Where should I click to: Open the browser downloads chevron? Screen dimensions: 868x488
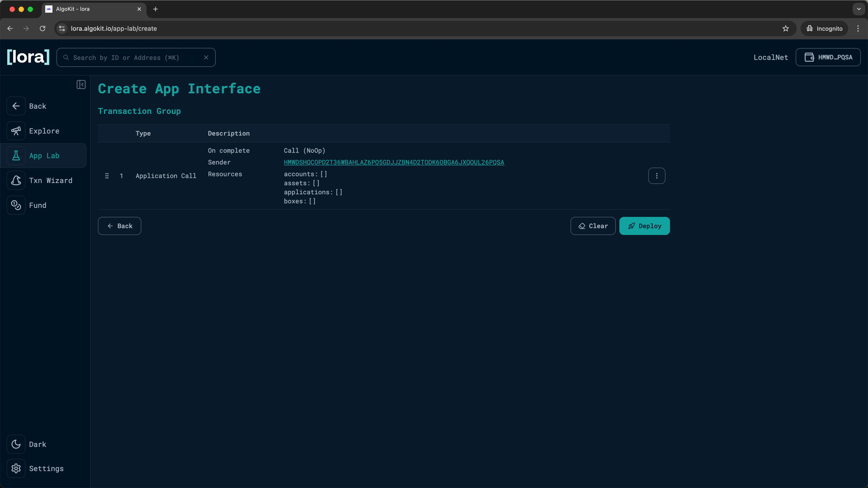(x=858, y=9)
